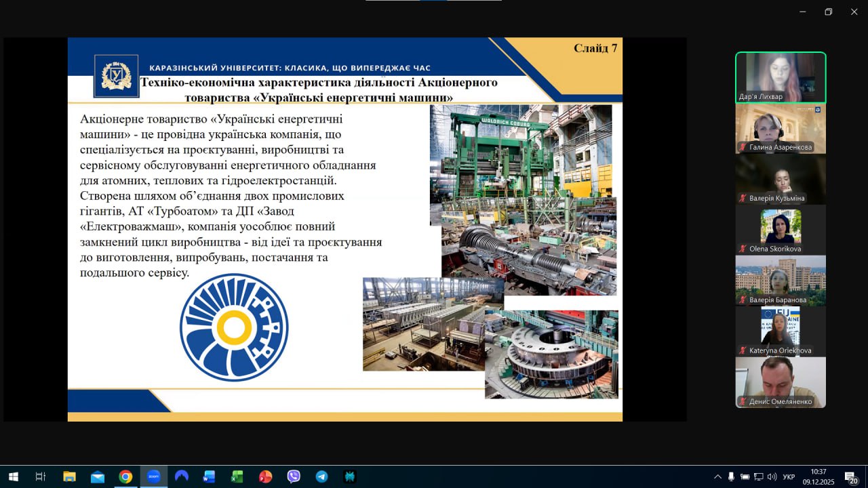Screen dimensions: 868x488
Task: Open Excel from the taskbar
Action: (x=237, y=476)
